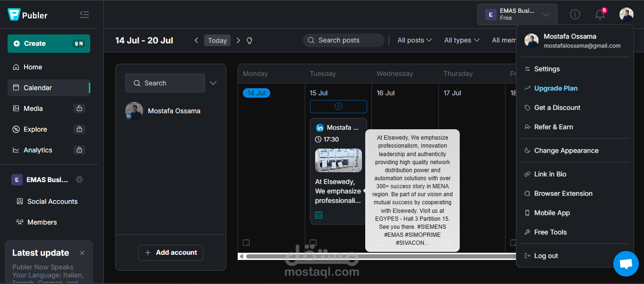This screenshot has width=644, height=284.
Task: Click the note icon under Tuesday column
Action: coord(313,242)
